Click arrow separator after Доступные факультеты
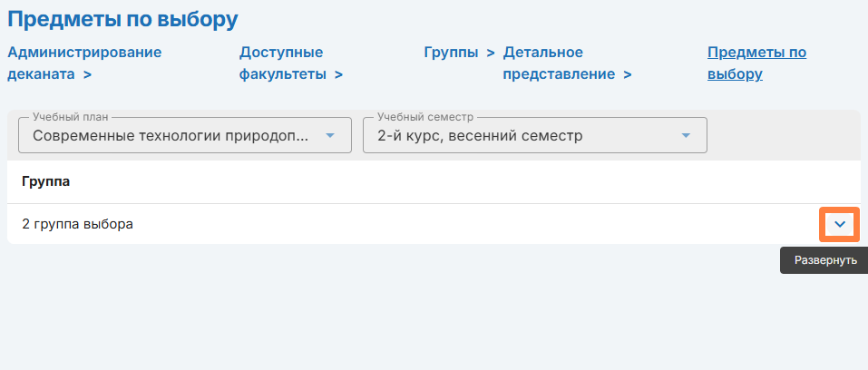The width and height of the screenshot is (868, 370). (338, 74)
